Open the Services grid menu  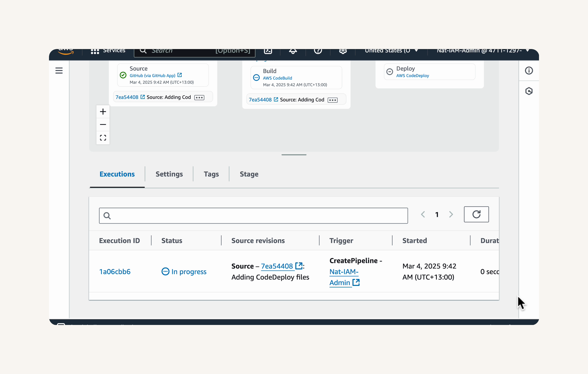pos(108,51)
